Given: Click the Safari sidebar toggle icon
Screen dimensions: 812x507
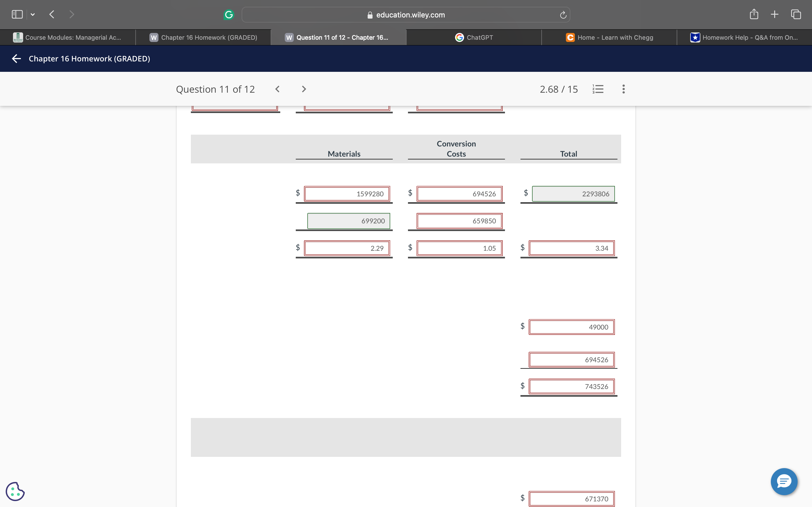Looking at the screenshot, I should [x=17, y=14].
